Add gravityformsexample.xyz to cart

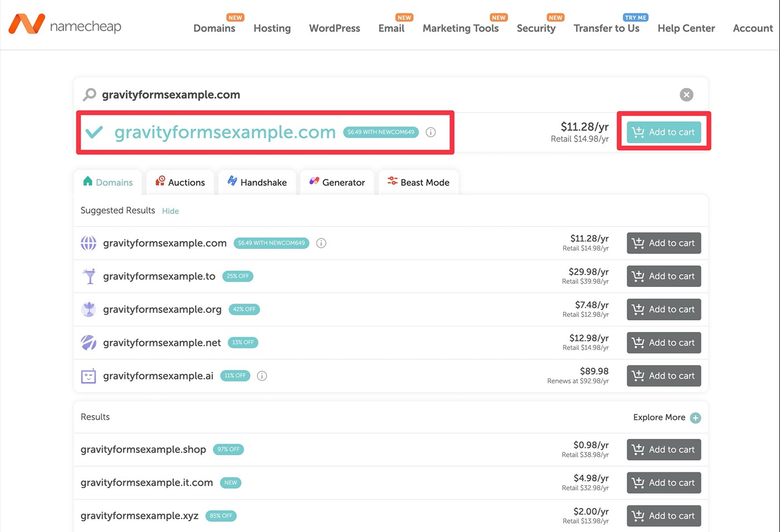tap(664, 516)
